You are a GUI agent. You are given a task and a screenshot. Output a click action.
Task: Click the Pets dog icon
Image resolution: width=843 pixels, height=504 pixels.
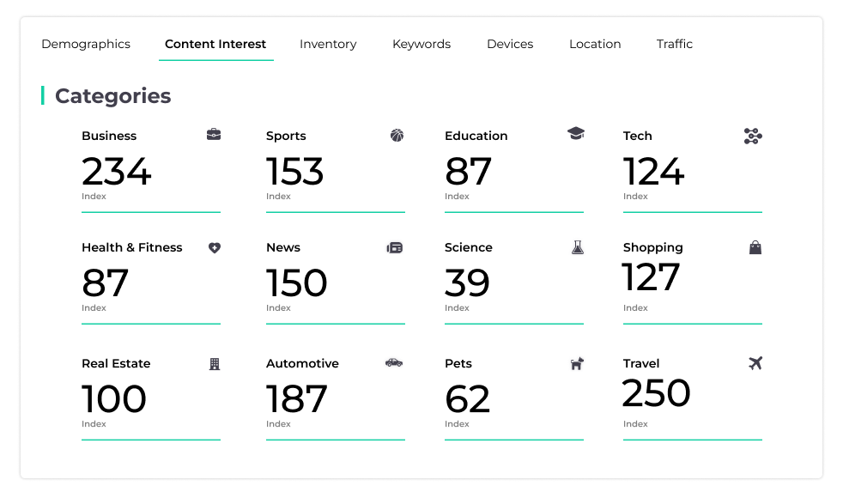click(577, 364)
